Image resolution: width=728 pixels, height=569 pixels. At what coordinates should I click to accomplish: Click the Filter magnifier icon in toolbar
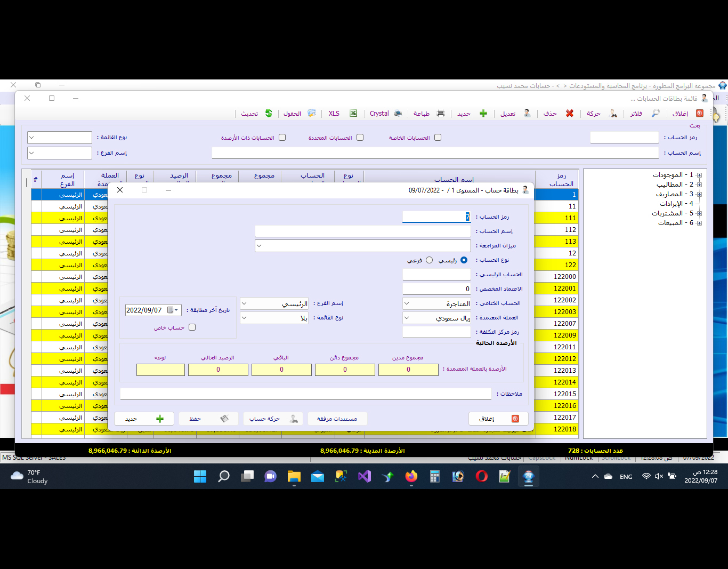pos(656,114)
